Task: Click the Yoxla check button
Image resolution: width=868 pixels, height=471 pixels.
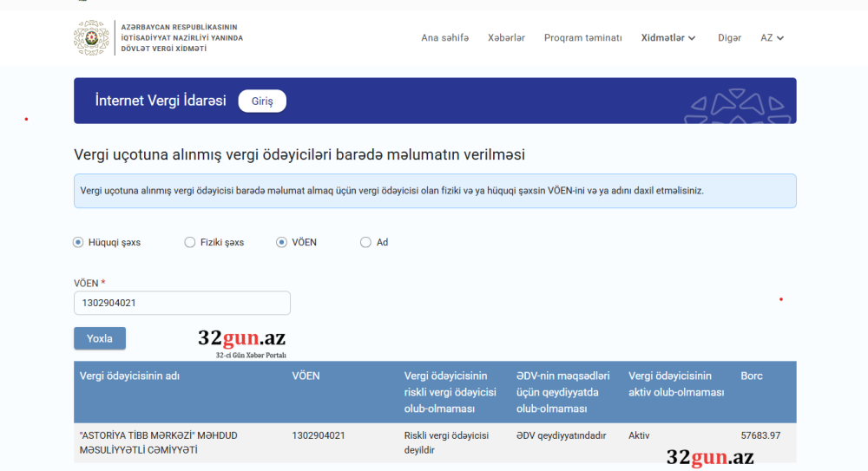Action: (100, 338)
